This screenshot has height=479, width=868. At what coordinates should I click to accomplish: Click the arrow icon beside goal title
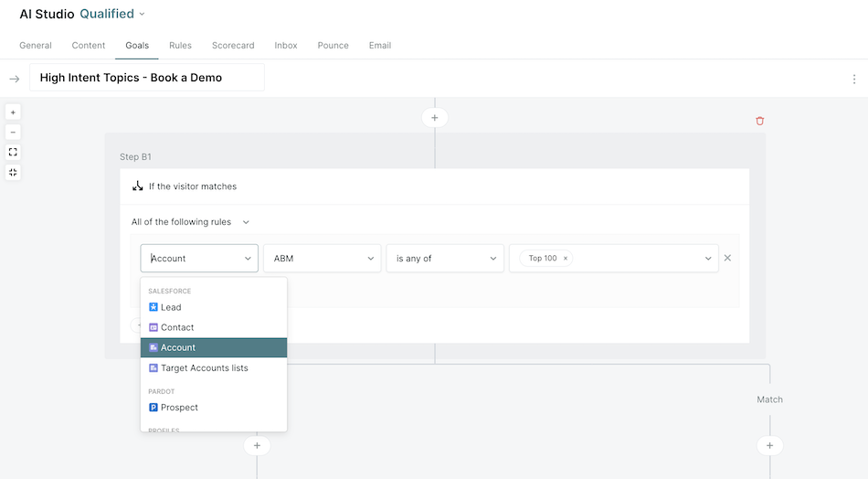(x=15, y=80)
